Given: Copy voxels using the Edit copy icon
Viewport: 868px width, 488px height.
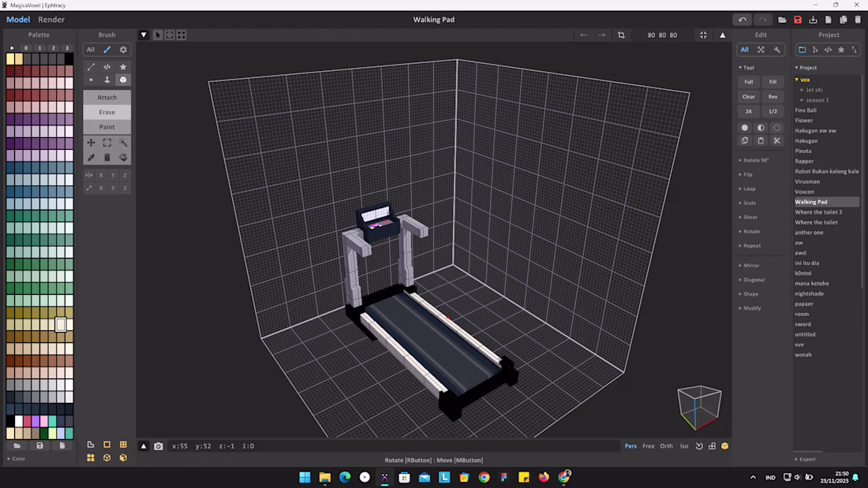Looking at the screenshot, I should tap(745, 140).
